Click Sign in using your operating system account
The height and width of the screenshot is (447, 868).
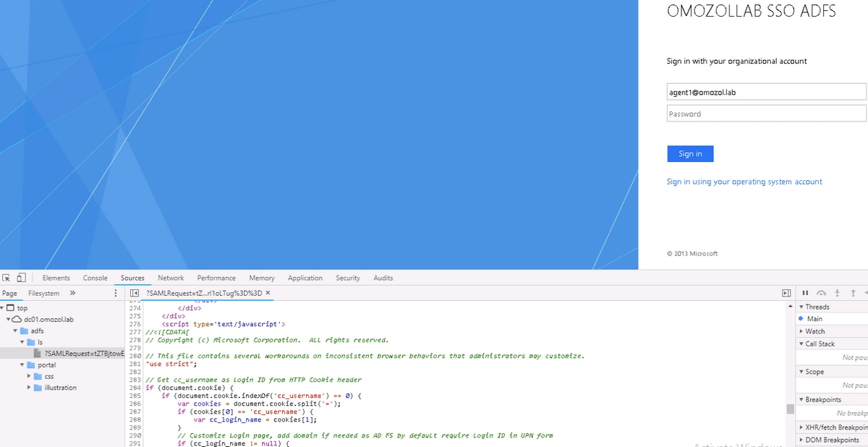tap(744, 182)
